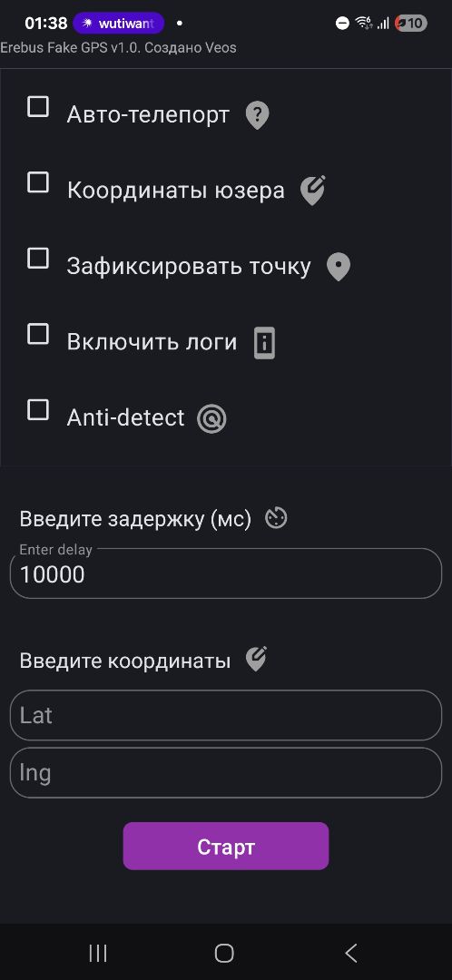The height and width of the screenshot is (980, 452).
Task: Tap the phone info icon next to Включить логи
Action: (x=265, y=343)
